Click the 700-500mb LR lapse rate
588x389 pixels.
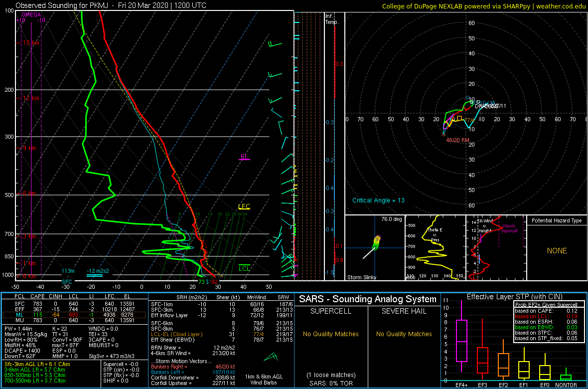click(35, 381)
